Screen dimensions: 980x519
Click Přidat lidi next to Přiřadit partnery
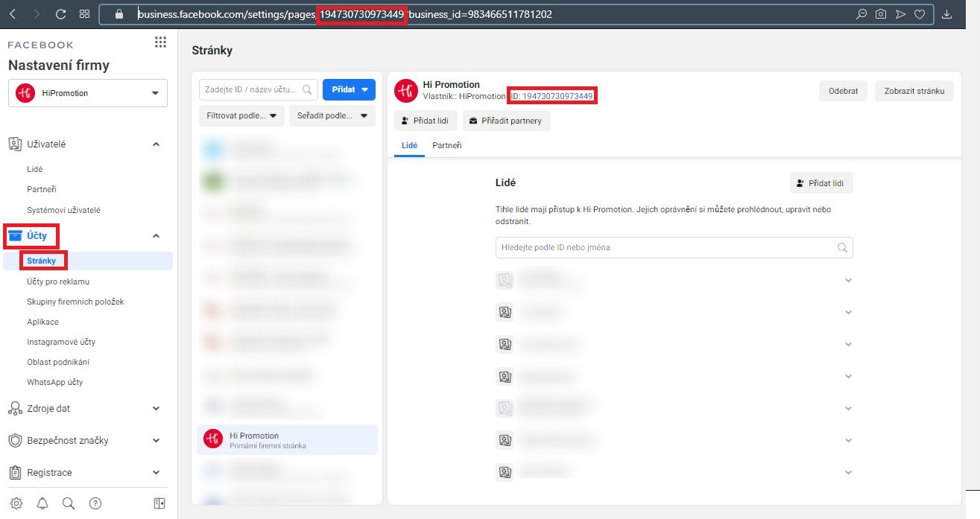pyautogui.click(x=426, y=121)
